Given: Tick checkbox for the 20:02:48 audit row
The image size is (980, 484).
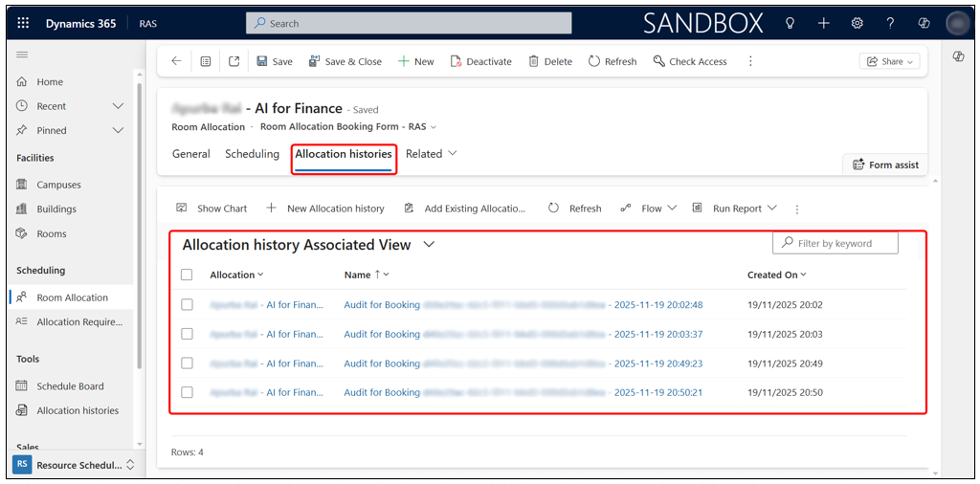Looking at the screenshot, I should (187, 305).
